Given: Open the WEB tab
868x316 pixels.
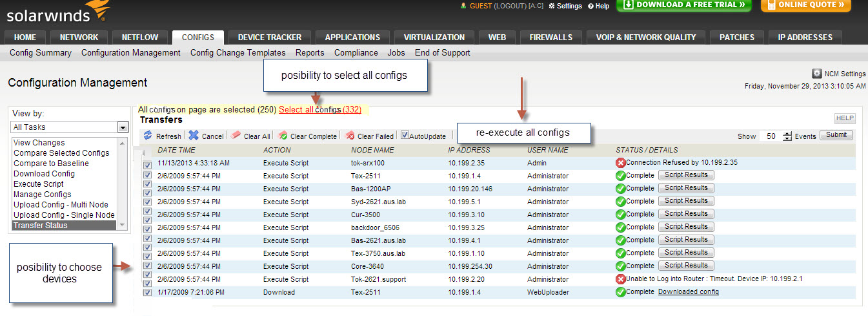Looking at the screenshot, I should click(x=497, y=37).
